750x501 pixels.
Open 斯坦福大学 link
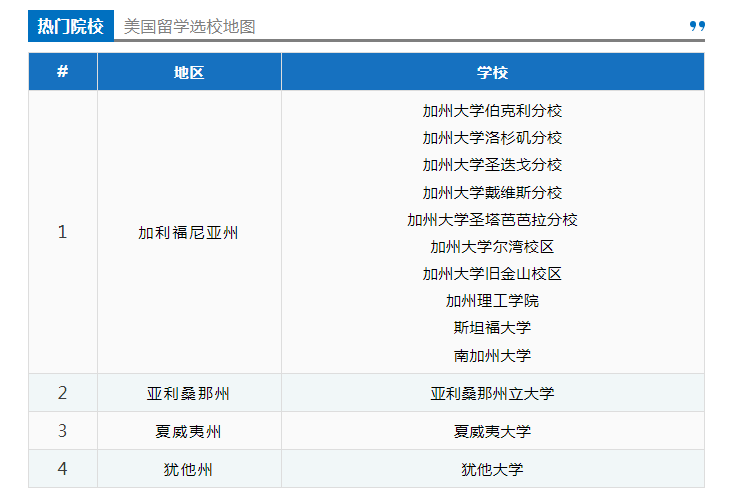(492, 328)
